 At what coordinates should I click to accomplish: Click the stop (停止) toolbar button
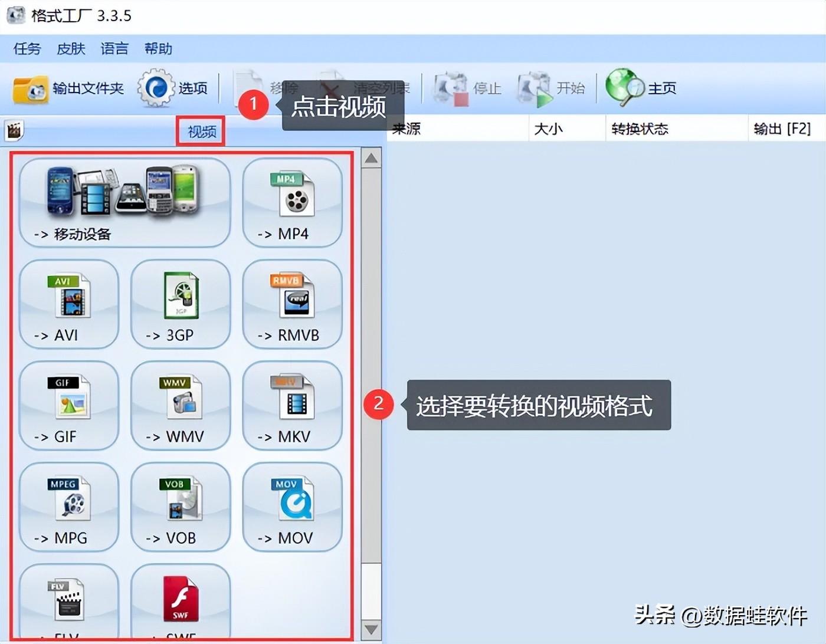pyautogui.click(x=467, y=88)
